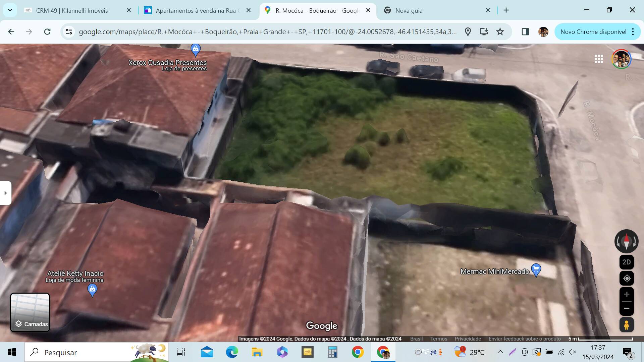Reset north using the compass icon
This screenshot has height=362, width=644.
point(627,241)
